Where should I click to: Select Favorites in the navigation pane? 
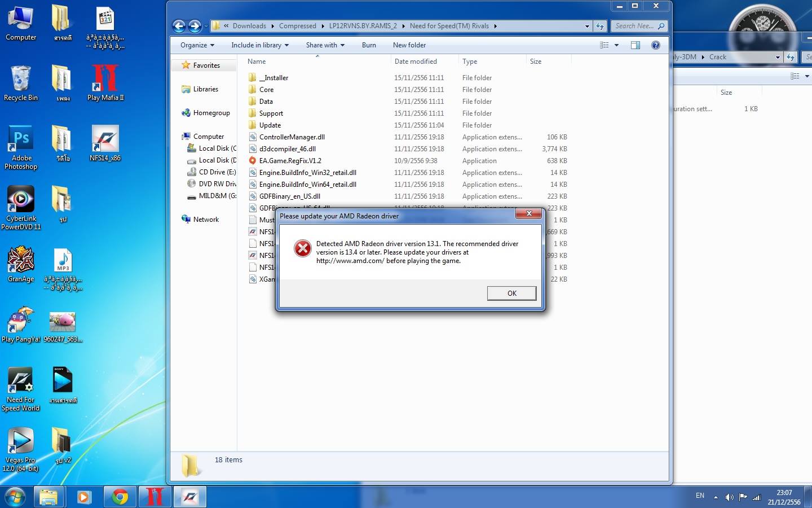coord(206,65)
